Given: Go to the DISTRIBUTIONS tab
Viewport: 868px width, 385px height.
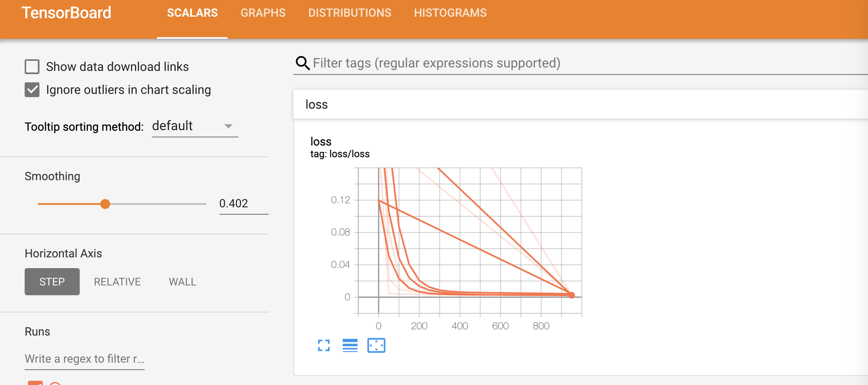Looking at the screenshot, I should pyautogui.click(x=349, y=13).
